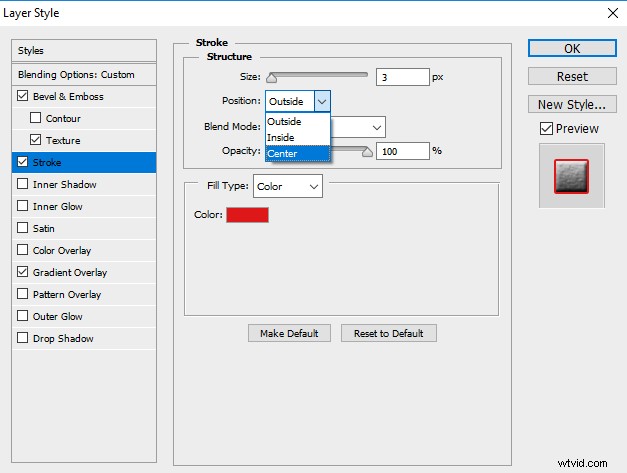Image resolution: width=627 pixels, height=473 pixels.
Task: Enable the Pattern Overlay checkbox
Action: click(23, 294)
